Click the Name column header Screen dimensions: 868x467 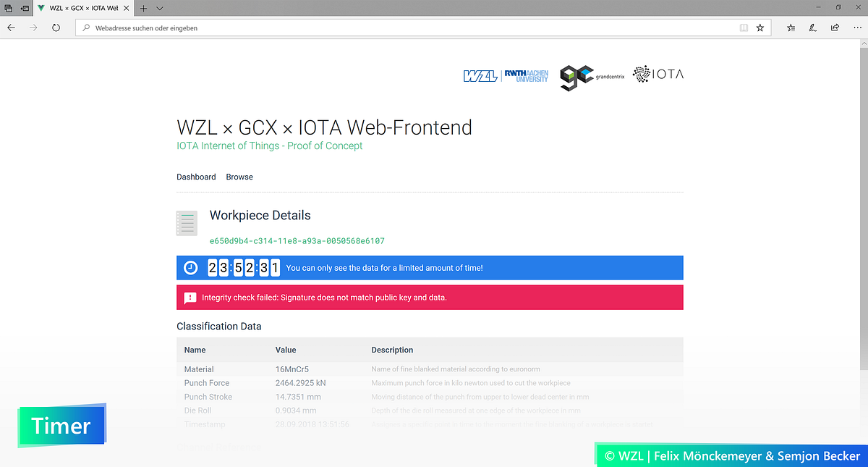(x=195, y=350)
